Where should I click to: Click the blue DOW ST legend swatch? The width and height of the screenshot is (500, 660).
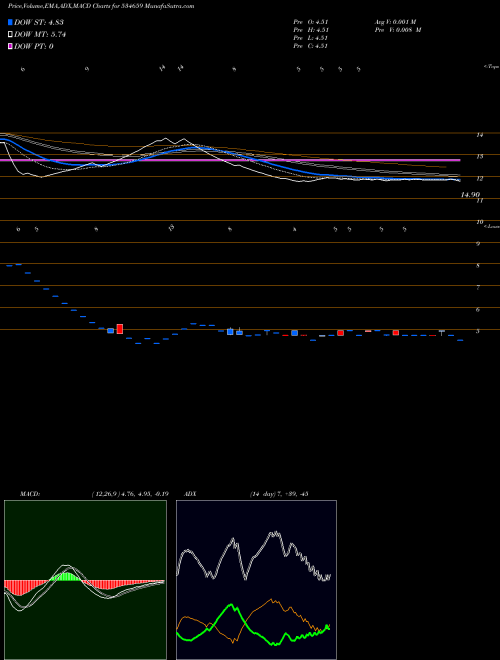tap(10, 22)
